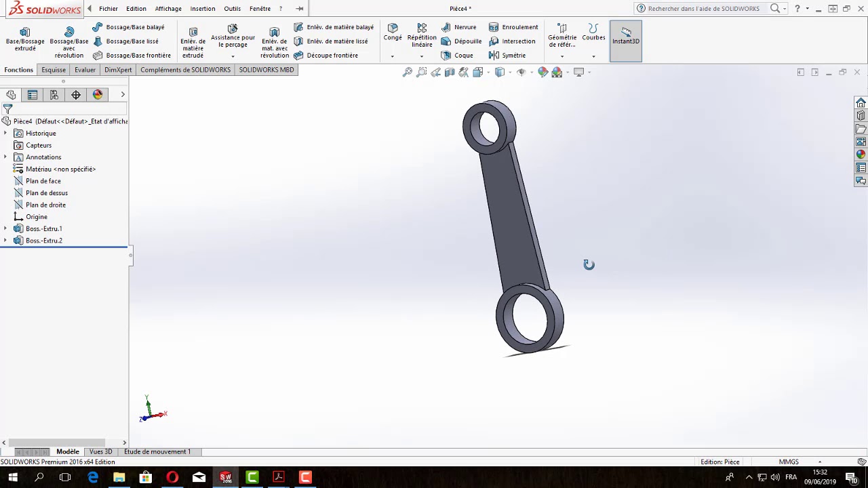
Task: Switch to the DimXpert tab
Action: pyautogui.click(x=118, y=70)
